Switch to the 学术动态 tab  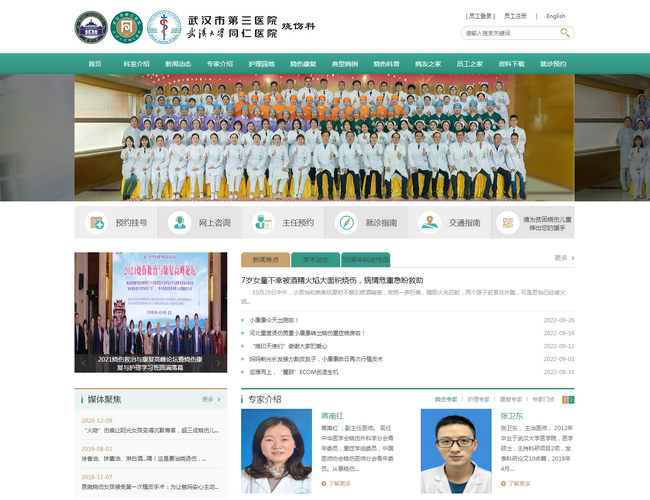315,259
